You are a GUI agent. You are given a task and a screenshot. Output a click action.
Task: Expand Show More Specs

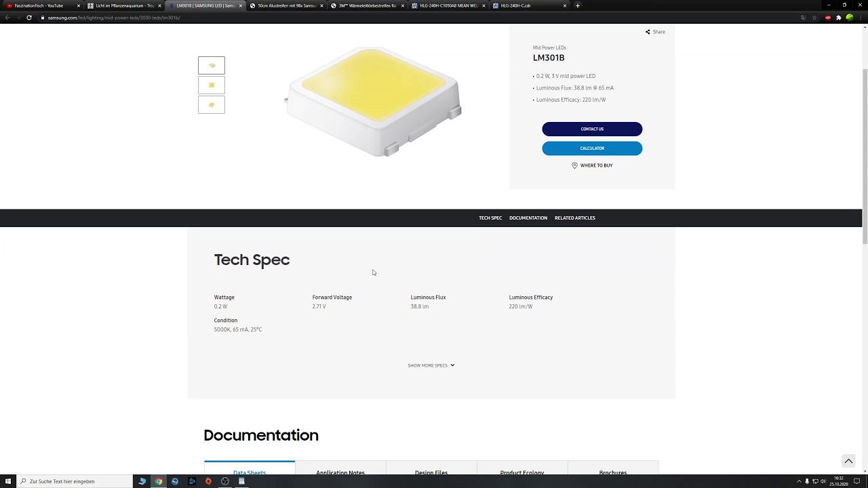tap(431, 365)
